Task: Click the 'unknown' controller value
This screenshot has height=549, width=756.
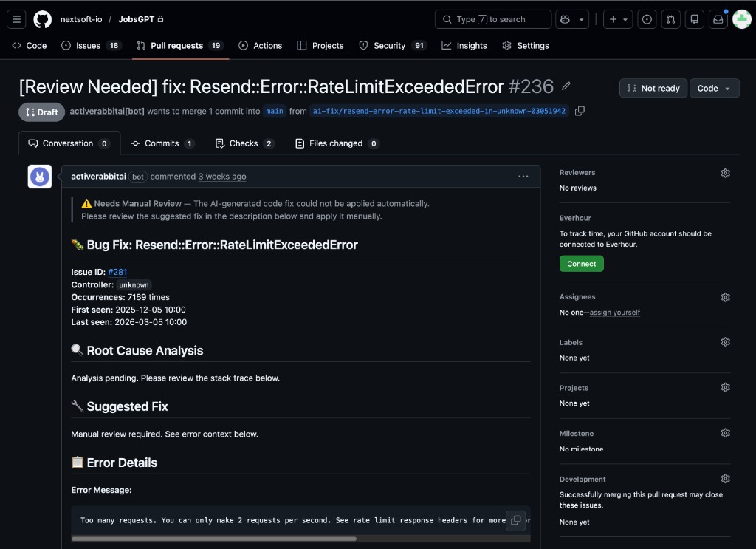Action: 134,285
